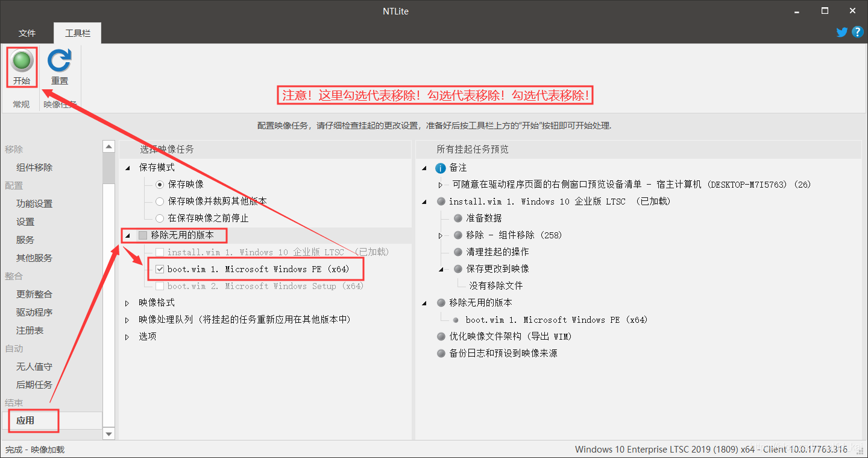Collapse the 保存模式 tree section
This screenshot has width=868, height=458.
coord(127,168)
